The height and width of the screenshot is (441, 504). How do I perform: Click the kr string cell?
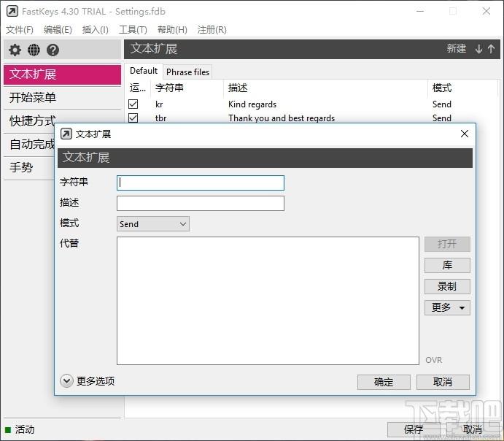[x=159, y=104]
